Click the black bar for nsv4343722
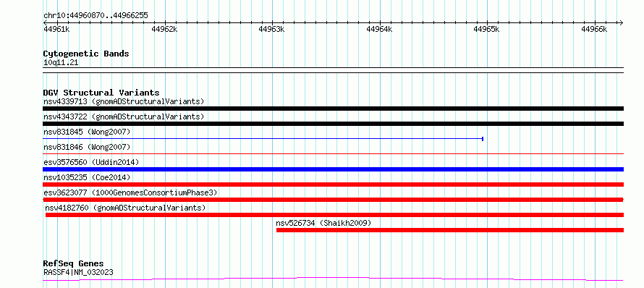 tap(333, 124)
